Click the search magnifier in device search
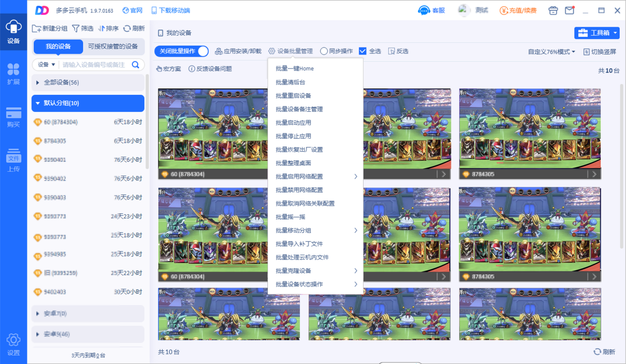The width and height of the screenshot is (626, 364). point(136,65)
